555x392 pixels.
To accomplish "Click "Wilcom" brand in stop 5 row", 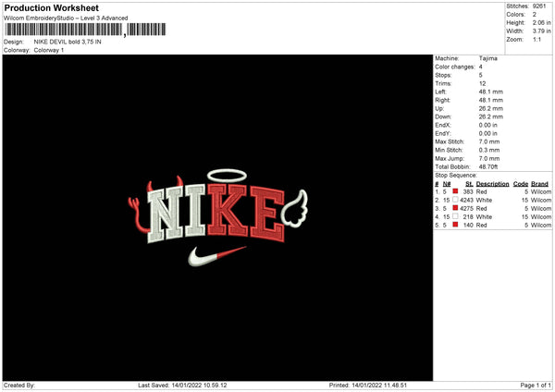I will pos(541,225).
